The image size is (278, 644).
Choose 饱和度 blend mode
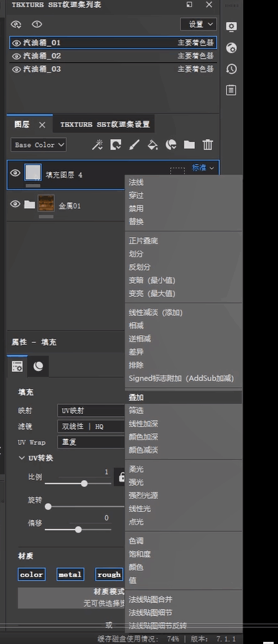pyautogui.click(x=183, y=554)
